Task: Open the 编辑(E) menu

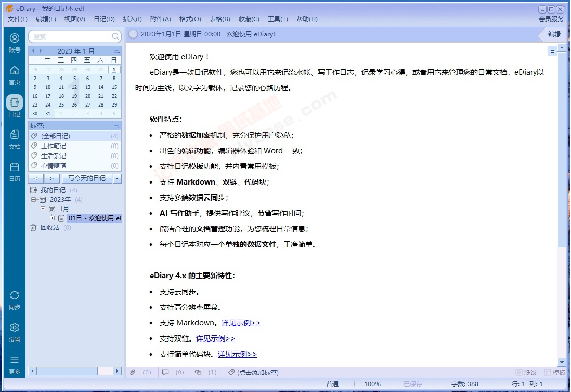Action: pyautogui.click(x=46, y=19)
